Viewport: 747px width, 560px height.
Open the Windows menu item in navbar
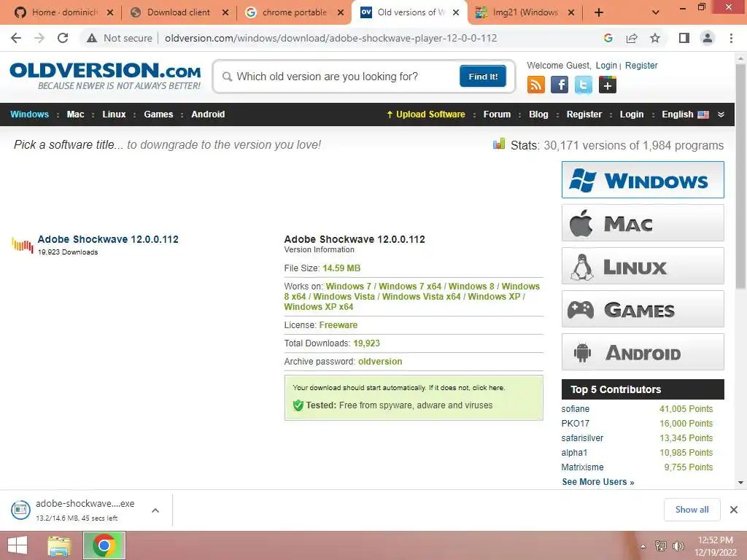(x=29, y=114)
